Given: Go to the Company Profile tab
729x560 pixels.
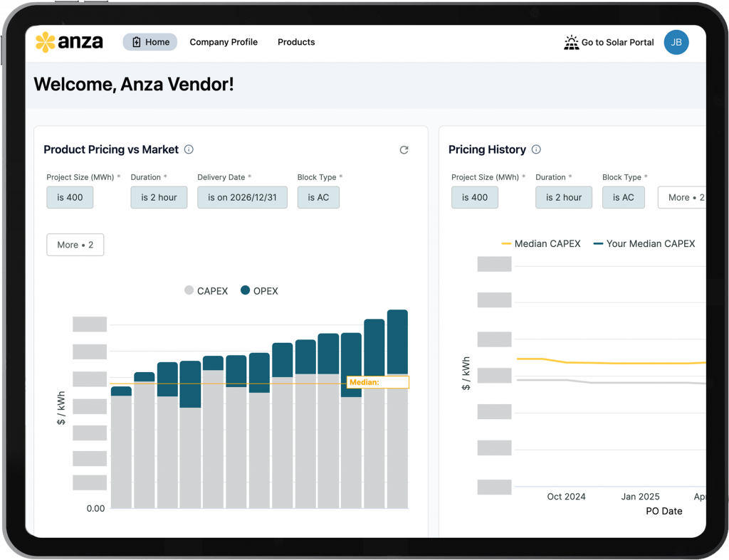Looking at the screenshot, I should pyautogui.click(x=224, y=42).
